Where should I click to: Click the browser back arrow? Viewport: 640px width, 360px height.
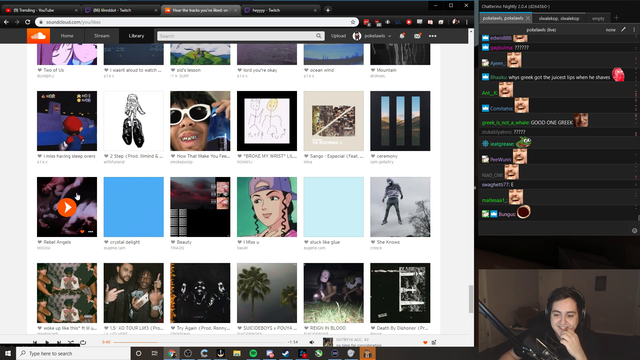tap(6, 22)
